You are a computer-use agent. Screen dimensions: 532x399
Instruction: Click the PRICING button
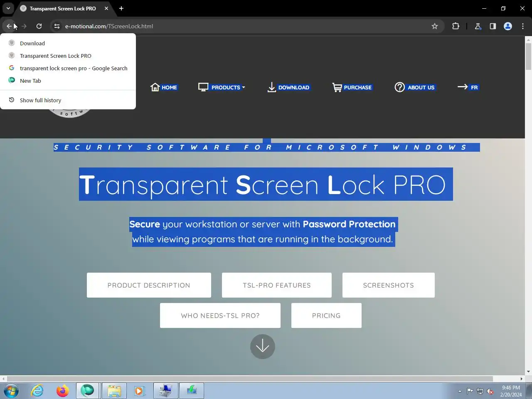pyautogui.click(x=326, y=315)
